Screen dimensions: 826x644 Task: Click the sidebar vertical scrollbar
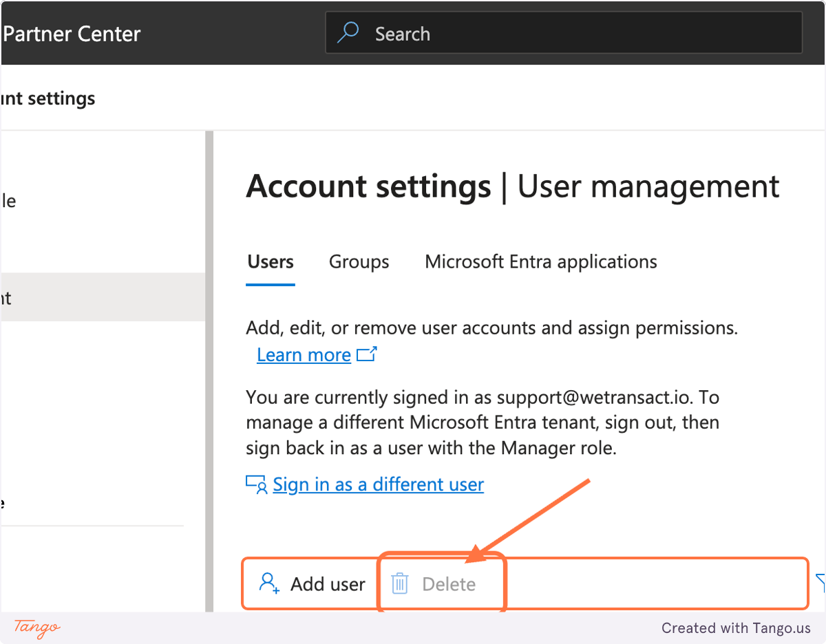pyautogui.click(x=209, y=372)
